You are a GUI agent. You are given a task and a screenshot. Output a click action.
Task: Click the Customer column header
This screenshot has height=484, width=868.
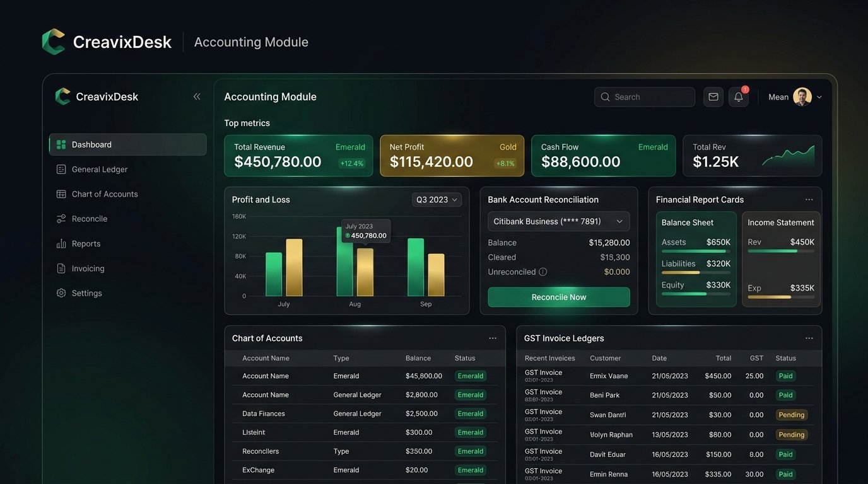tap(606, 358)
